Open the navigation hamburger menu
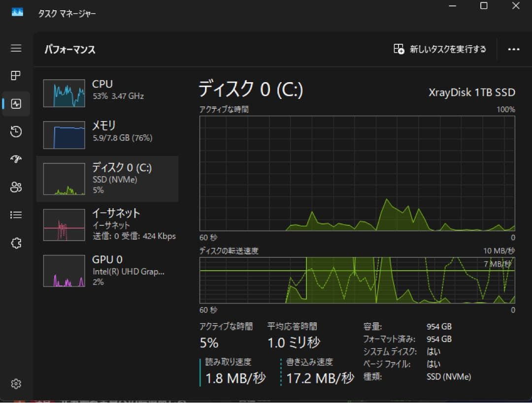 16,49
